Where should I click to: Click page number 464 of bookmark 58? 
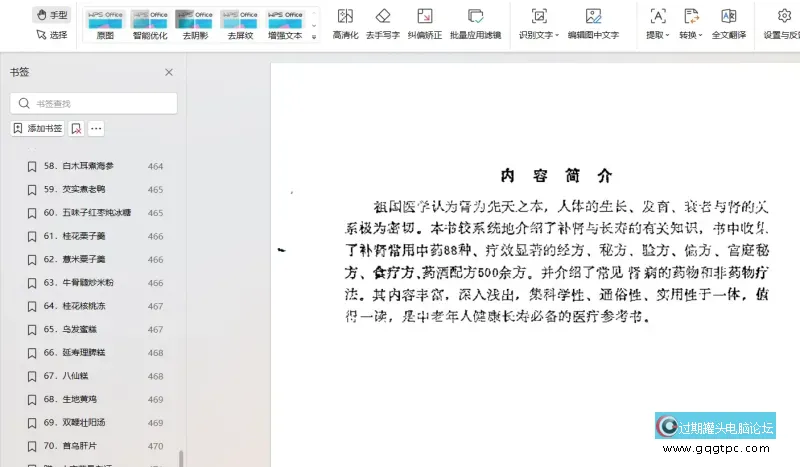click(x=155, y=166)
